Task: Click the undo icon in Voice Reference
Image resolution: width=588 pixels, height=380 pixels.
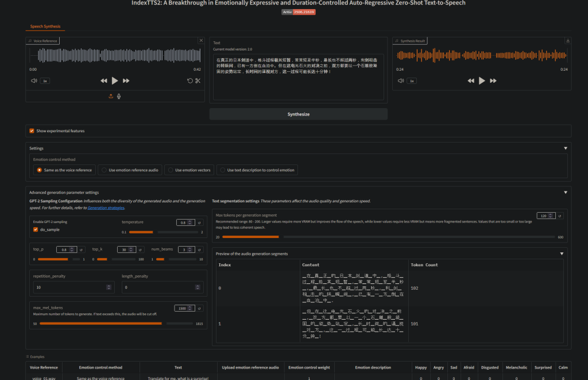Action: tap(189, 81)
